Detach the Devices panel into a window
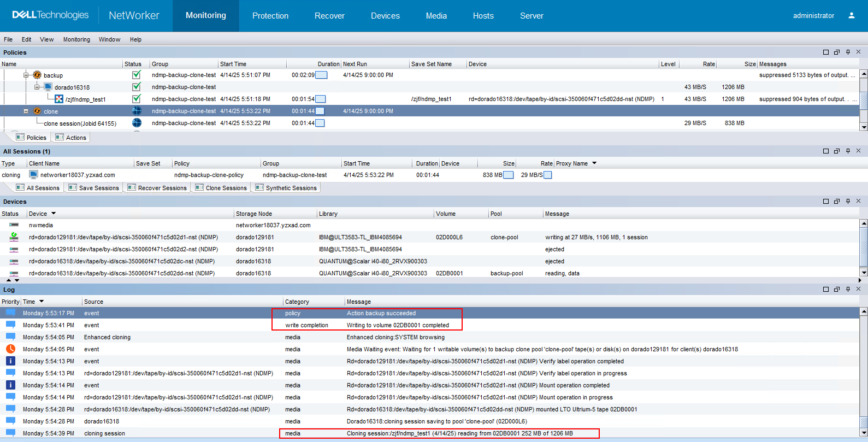 coord(837,201)
